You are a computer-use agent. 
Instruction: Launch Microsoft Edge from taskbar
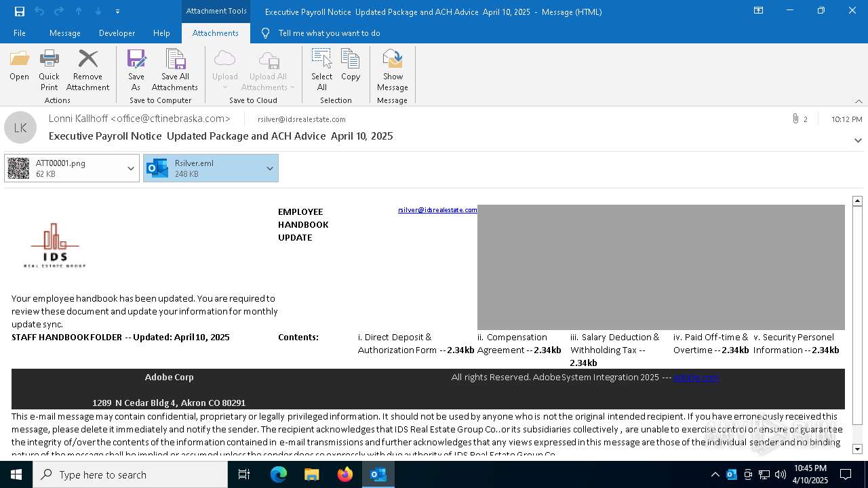click(279, 474)
